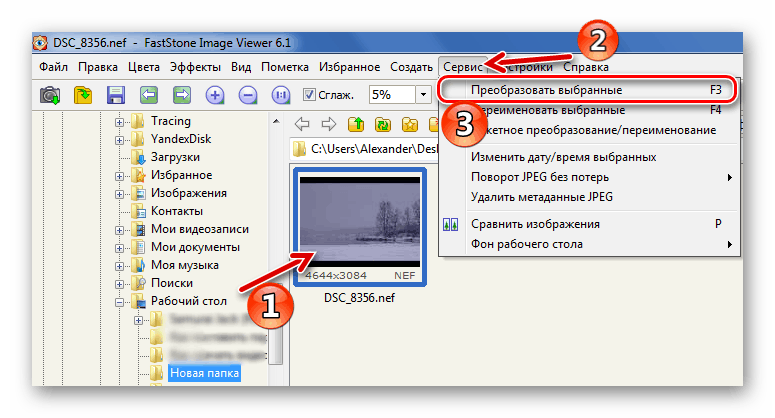The height and width of the screenshot is (418, 775).
Task: Open Фон рабочего стола submenu
Action: [589, 245]
